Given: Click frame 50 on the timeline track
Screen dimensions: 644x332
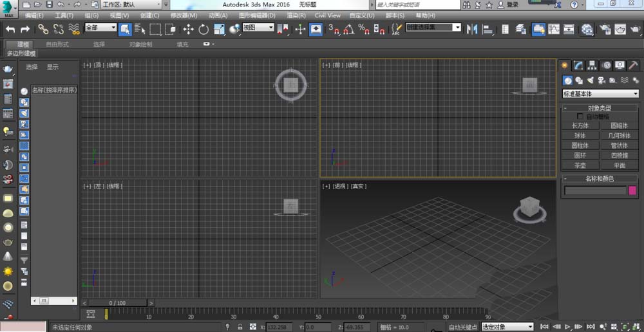Looking at the screenshot, I should [x=318, y=313].
